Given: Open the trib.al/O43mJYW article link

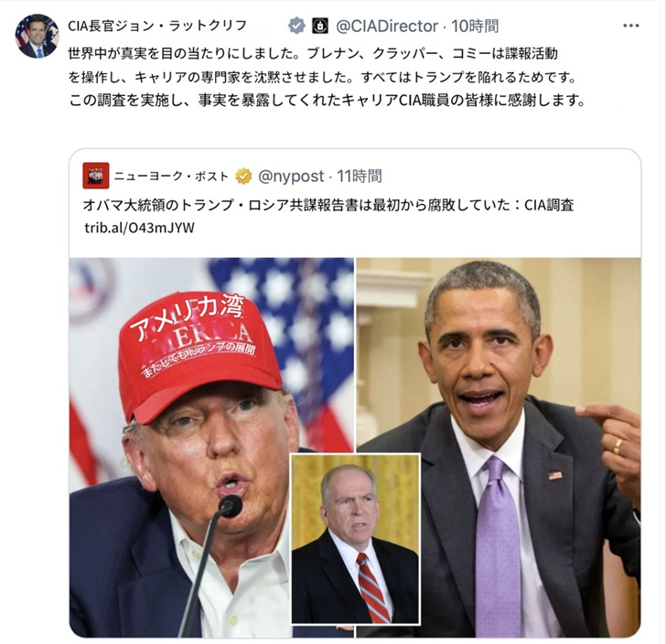Looking at the screenshot, I should pyautogui.click(x=139, y=228).
